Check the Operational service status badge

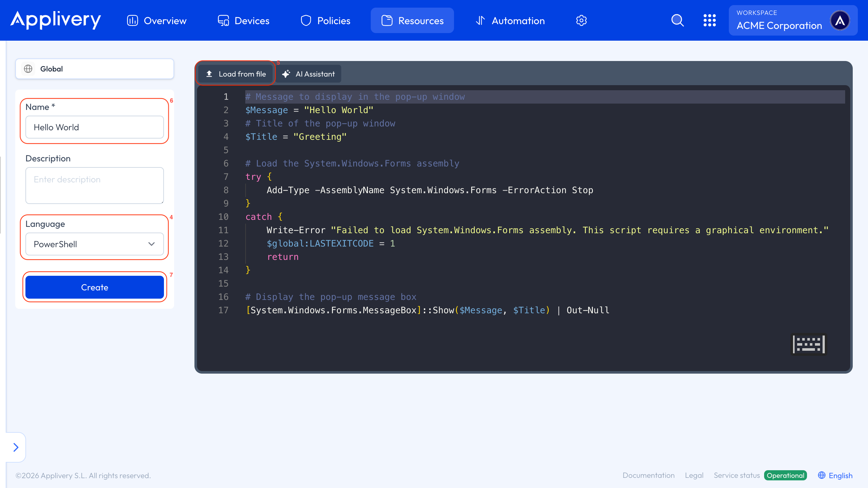[785, 475]
